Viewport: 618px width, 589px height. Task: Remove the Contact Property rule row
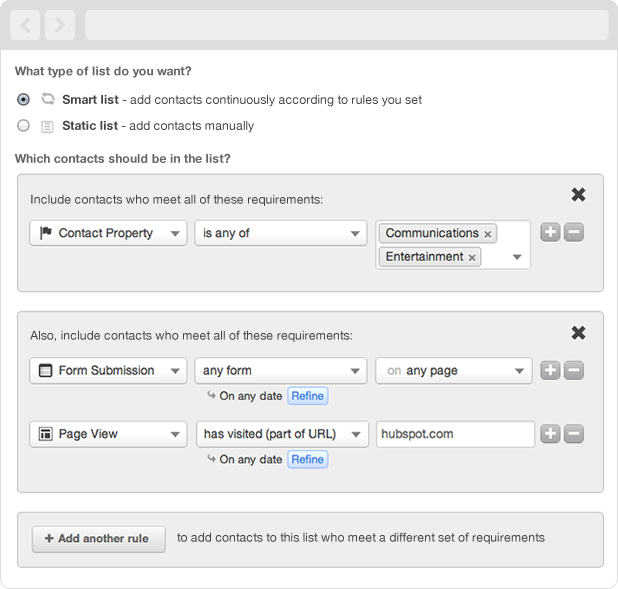(x=574, y=233)
